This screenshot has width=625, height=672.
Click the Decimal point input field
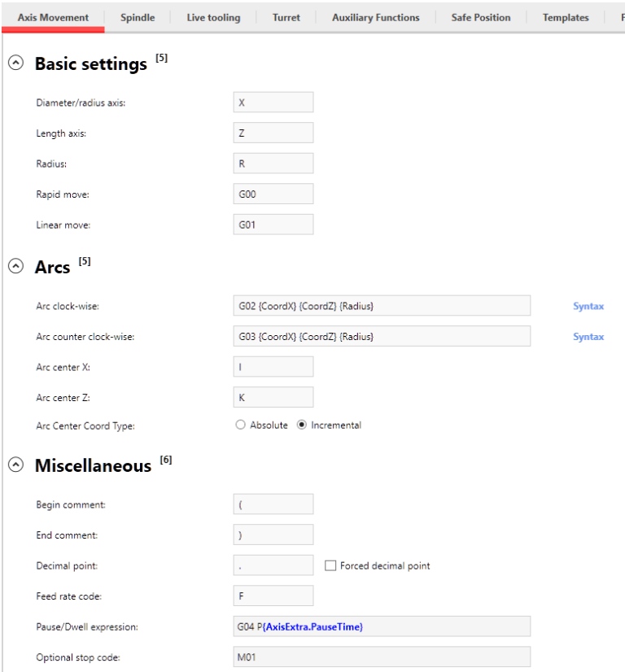273,565
